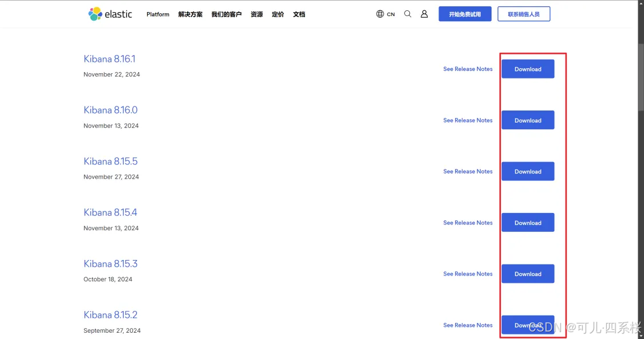Click the Elastic logo
644x339 pixels.
click(x=110, y=14)
